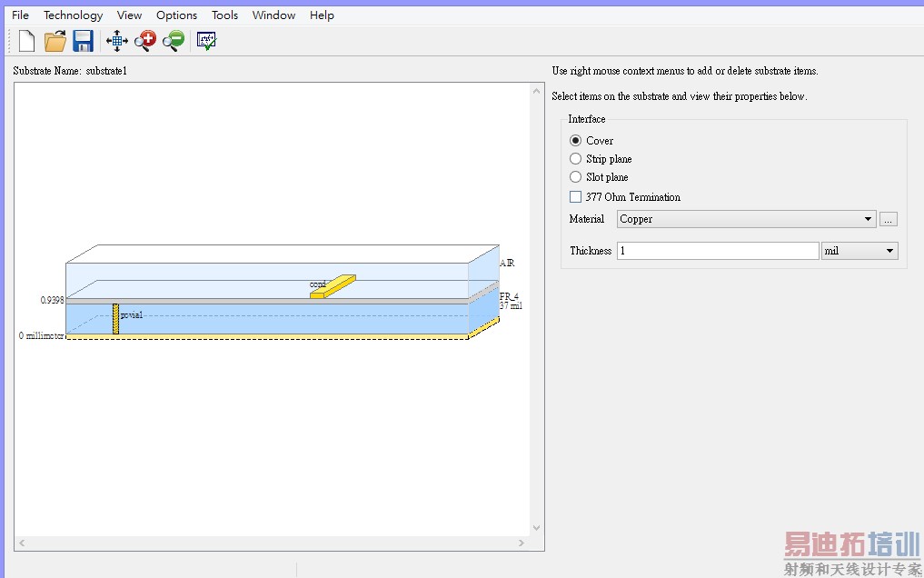The height and width of the screenshot is (578, 924).
Task: Click the horizontal scrollbar right arrow
Action: coord(522,543)
